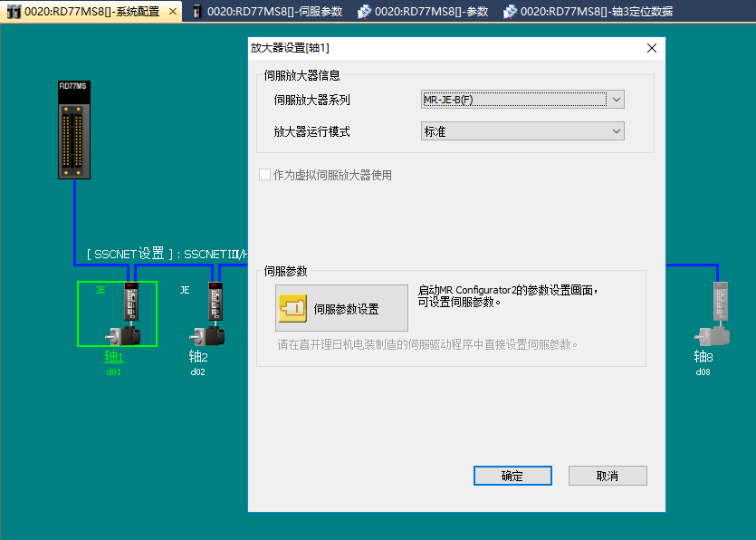Image resolution: width=756 pixels, height=540 pixels.
Task: Go to the 轴3定位数据 tab
Action: [596, 12]
